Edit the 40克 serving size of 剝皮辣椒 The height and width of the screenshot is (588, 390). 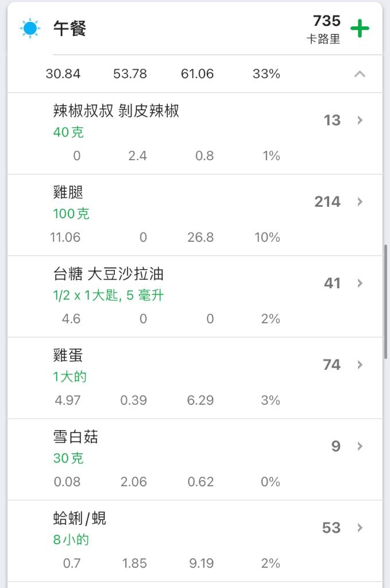click(68, 132)
